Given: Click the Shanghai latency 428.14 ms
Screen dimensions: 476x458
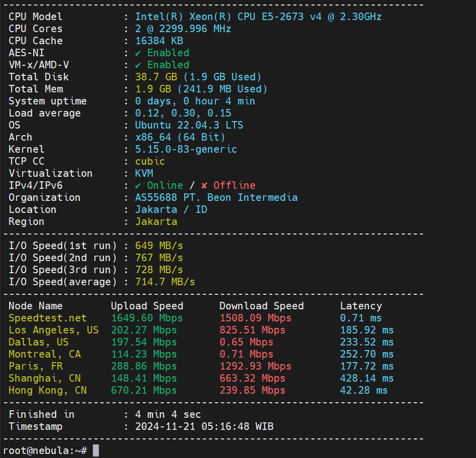Looking at the screenshot, I should pyautogui.click(x=367, y=379).
